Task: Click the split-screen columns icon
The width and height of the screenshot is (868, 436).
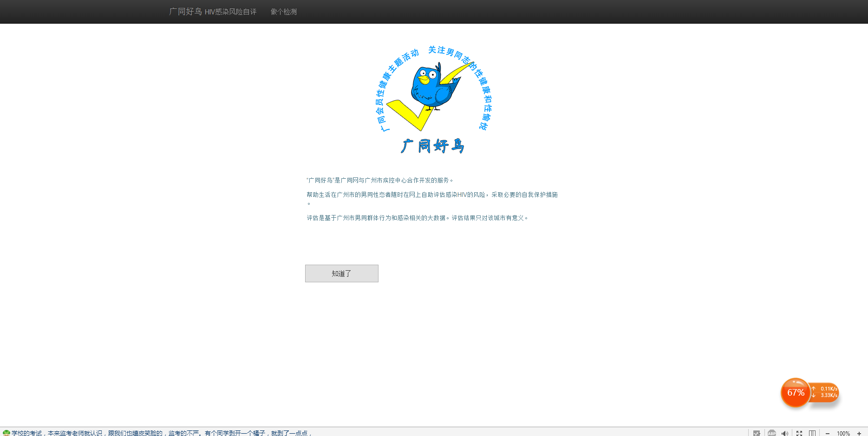Action: 812,433
